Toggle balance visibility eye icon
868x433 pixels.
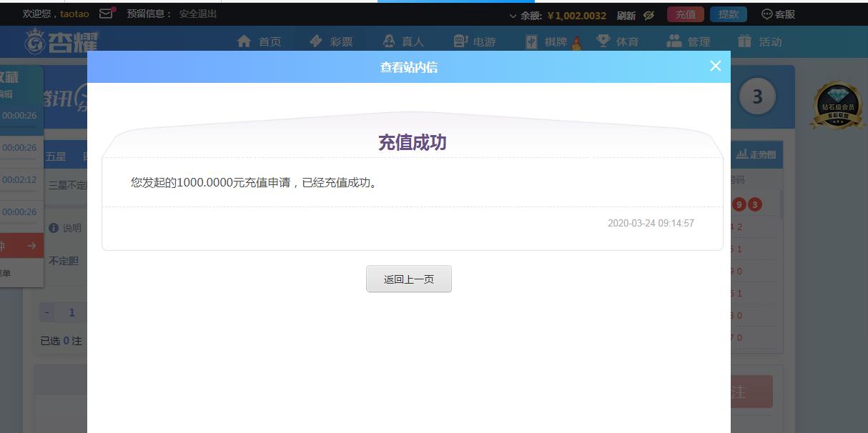(648, 15)
